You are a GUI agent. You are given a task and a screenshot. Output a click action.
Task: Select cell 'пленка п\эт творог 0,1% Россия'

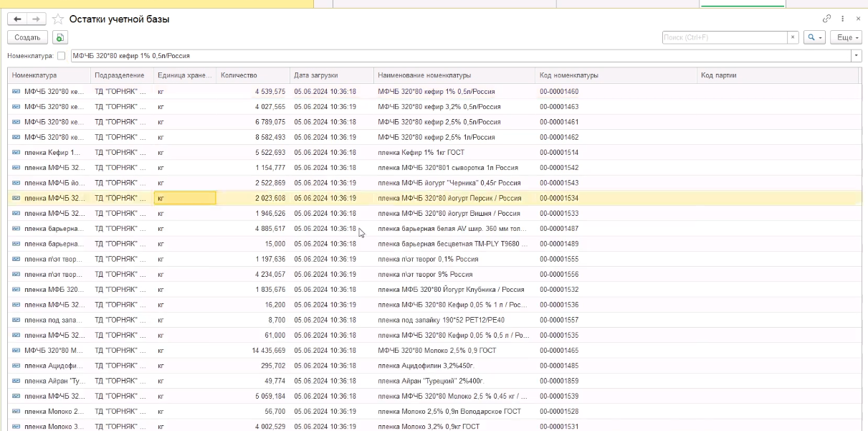(454, 259)
